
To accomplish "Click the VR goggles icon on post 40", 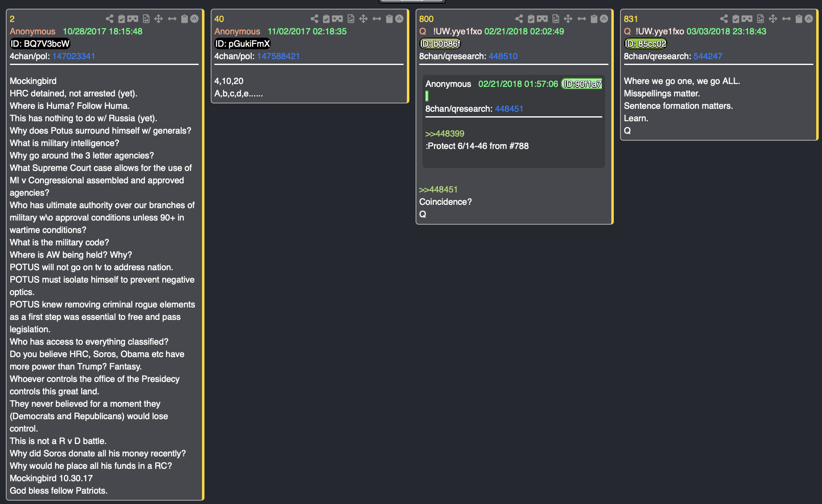I will (337, 19).
